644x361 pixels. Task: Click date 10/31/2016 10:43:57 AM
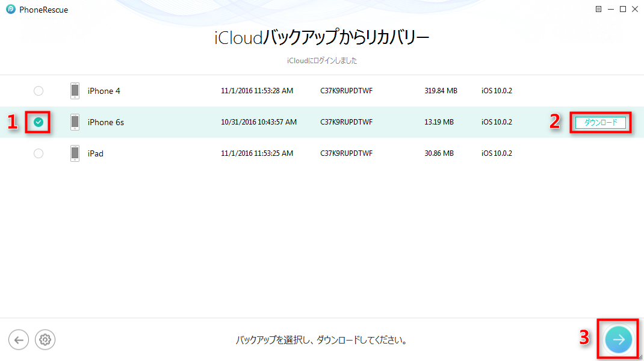click(259, 122)
